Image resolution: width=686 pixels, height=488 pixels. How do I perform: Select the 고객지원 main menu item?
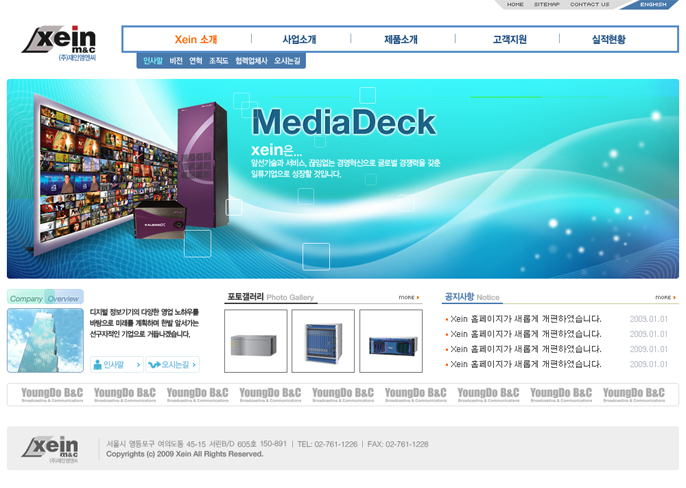coord(510,39)
